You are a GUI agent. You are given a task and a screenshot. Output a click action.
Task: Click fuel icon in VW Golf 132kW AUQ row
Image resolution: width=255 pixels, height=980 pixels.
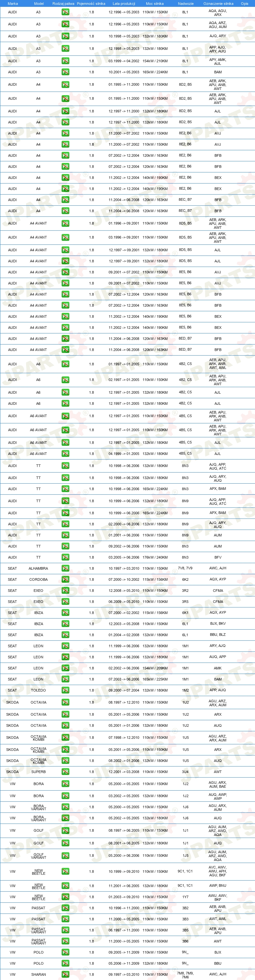[x=66, y=843]
